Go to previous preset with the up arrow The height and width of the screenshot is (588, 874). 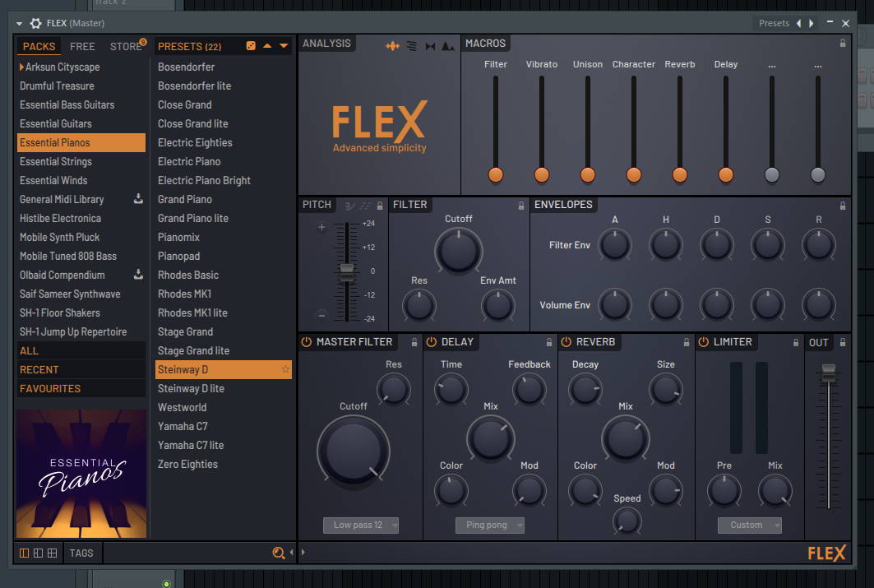click(267, 46)
